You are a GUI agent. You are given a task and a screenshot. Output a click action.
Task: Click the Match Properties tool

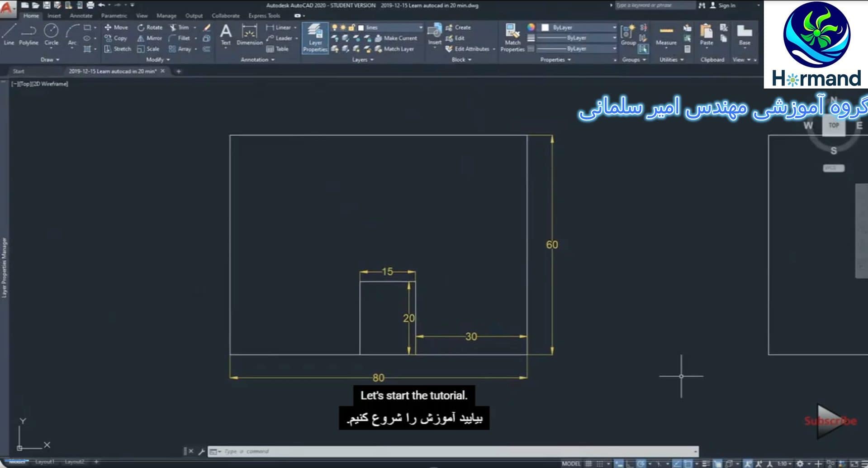point(512,38)
